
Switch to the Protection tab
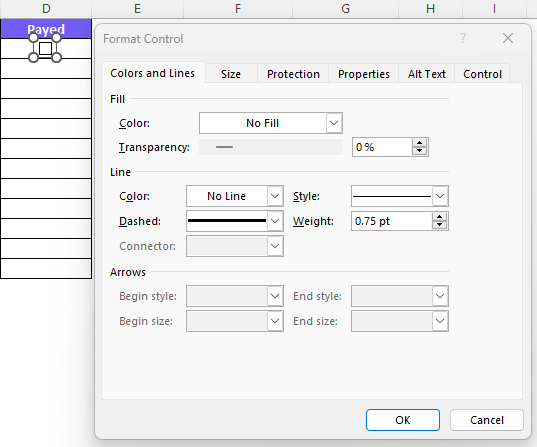click(x=293, y=74)
